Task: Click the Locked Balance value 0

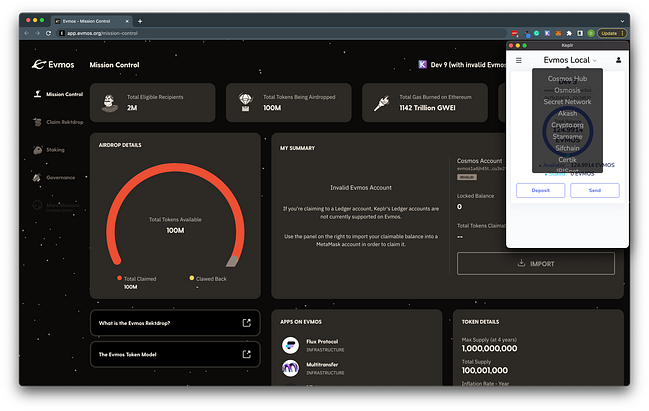Action: tap(459, 207)
